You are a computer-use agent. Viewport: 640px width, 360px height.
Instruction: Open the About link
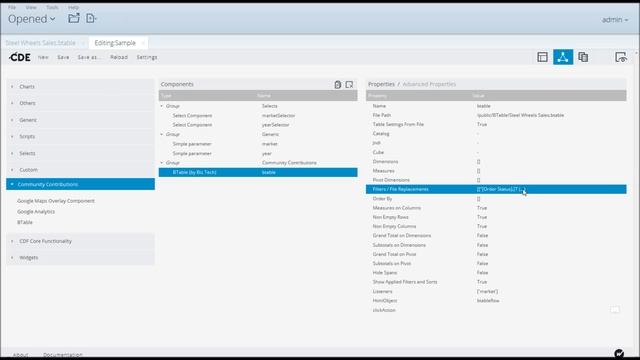tap(20, 355)
